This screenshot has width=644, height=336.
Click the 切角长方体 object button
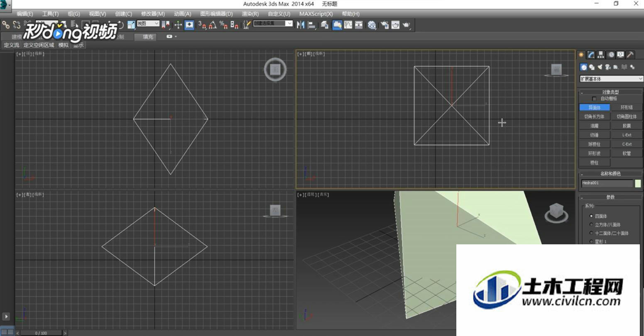595,117
